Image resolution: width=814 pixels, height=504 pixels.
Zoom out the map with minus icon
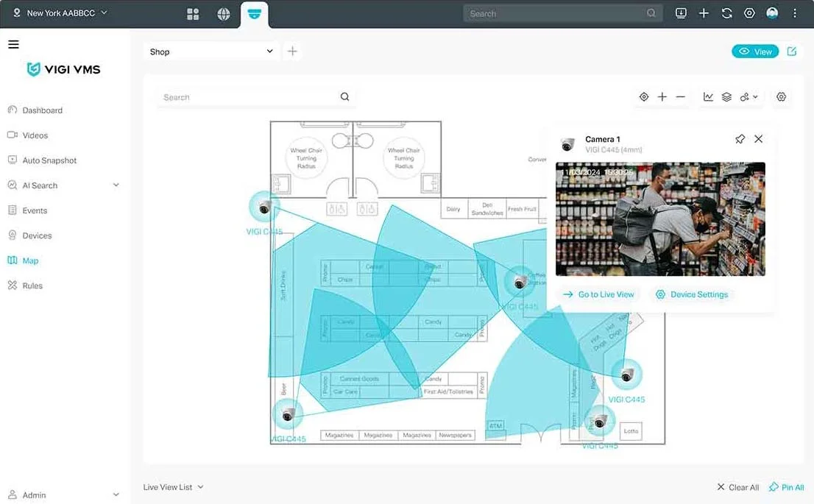681,97
